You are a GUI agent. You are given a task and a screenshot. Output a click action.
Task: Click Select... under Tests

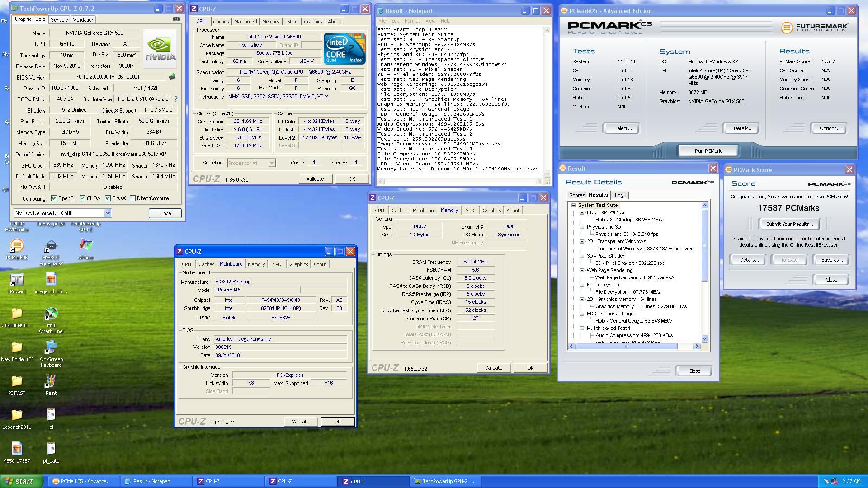623,128
